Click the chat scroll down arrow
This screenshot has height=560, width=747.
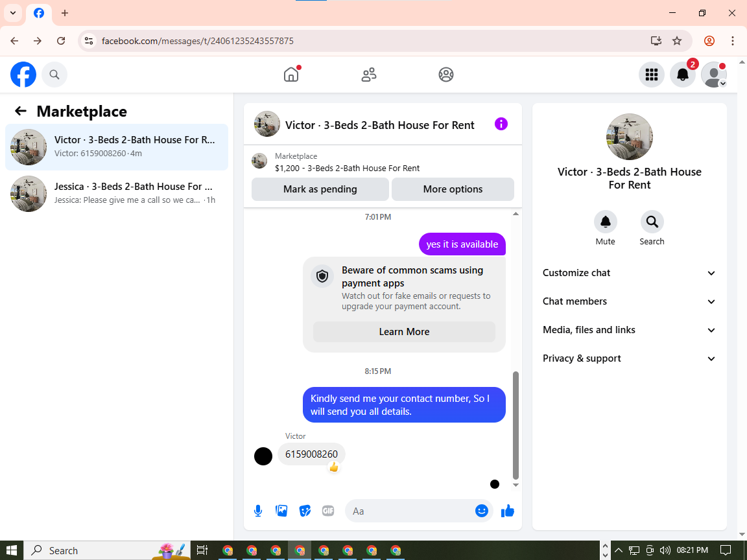pos(516,485)
